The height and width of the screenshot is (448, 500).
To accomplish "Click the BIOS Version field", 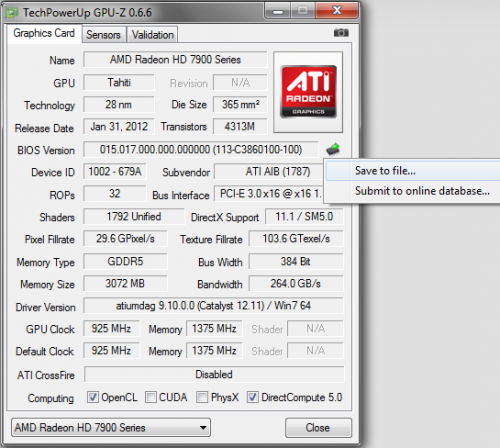I will 201,149.
